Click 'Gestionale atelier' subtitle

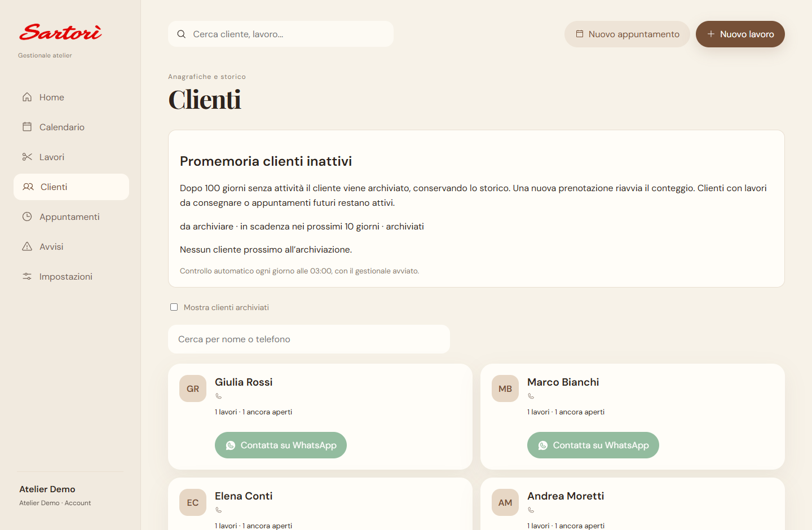[45, 55]
